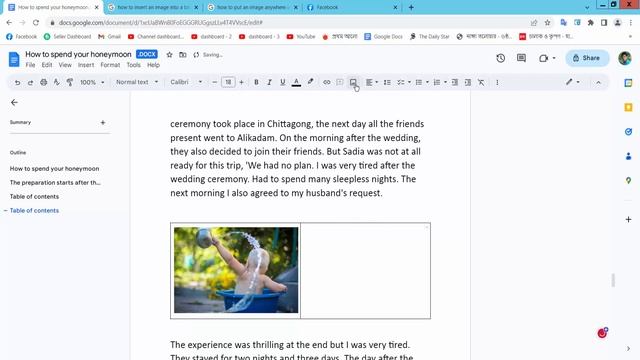Screen dimensions: 640x360
Task: Toggle underline formatting
Action: 282,82
